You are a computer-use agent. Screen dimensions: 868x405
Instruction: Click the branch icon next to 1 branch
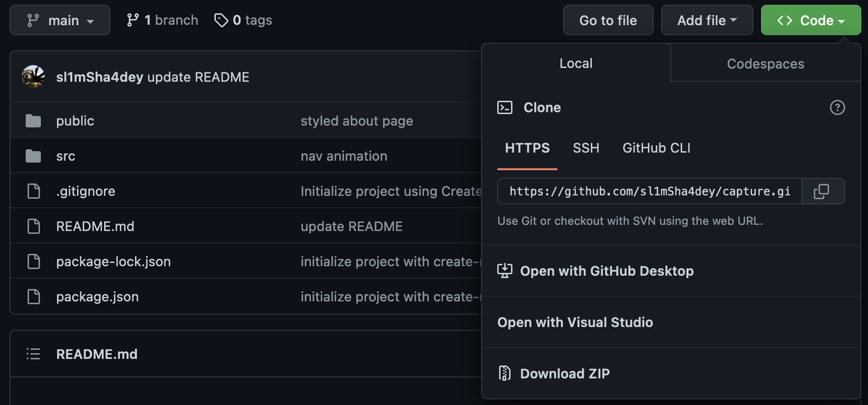(x=133, y=20)
